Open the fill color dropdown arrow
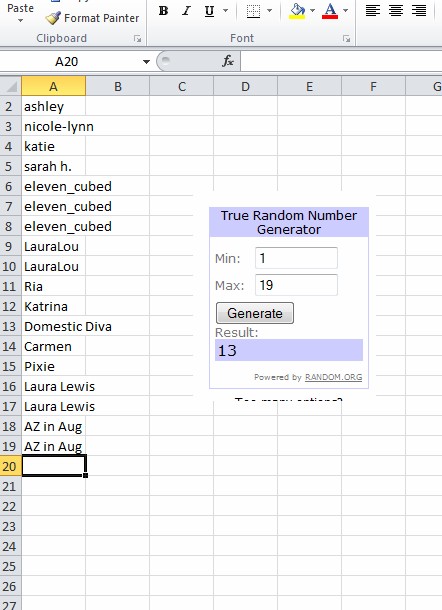 click(312, 11)
